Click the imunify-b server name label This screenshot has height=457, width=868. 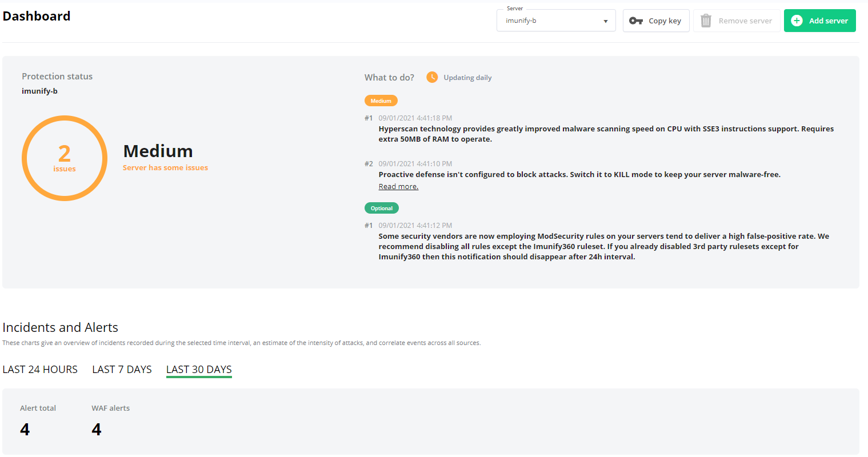pos(39,90)
